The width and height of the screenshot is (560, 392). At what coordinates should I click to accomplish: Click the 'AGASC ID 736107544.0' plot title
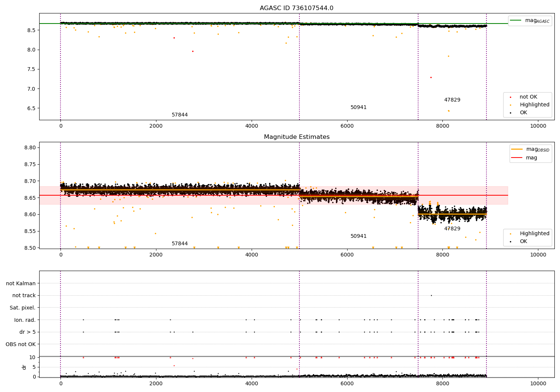point(296,8)
